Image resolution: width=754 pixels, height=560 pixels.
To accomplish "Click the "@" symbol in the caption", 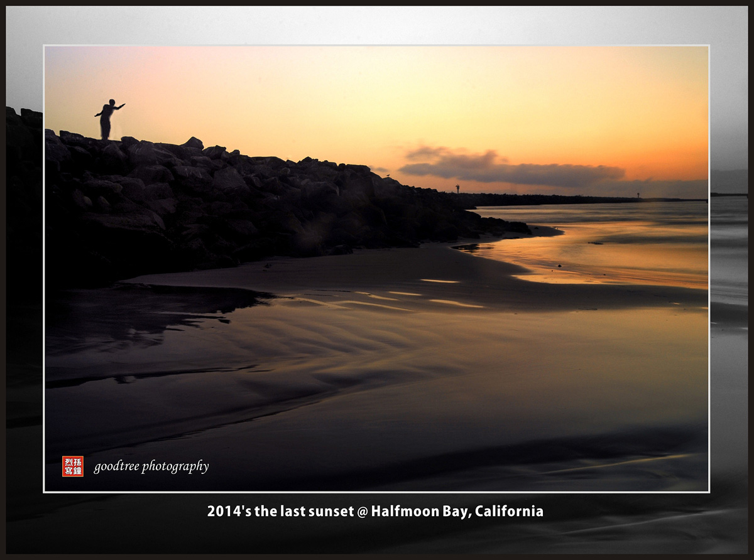I will click(363, 511).
